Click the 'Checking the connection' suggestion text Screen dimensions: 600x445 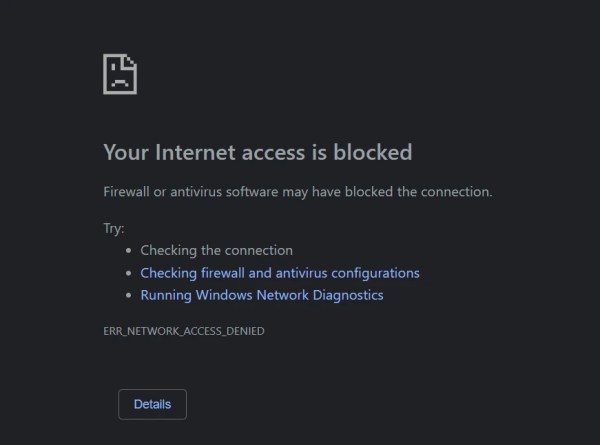(x=216, y=250)
